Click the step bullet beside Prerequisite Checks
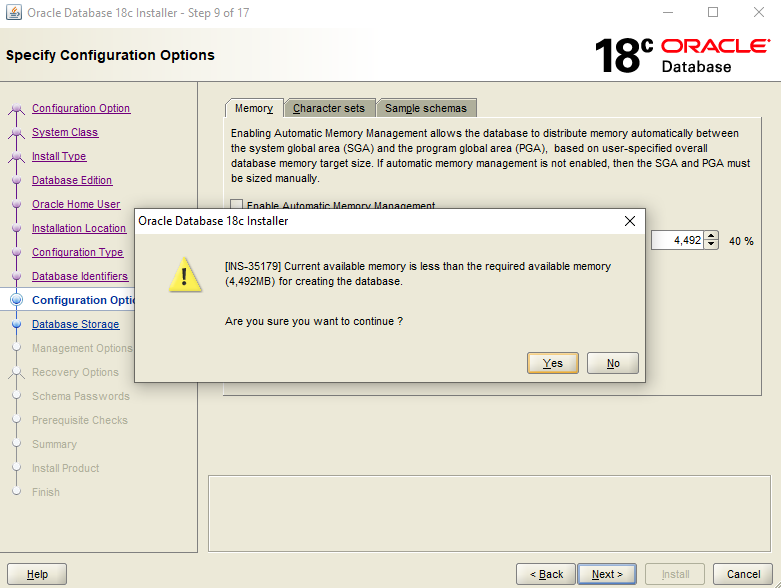This screenshot has height=588, width=781. (x=16, y=419)
